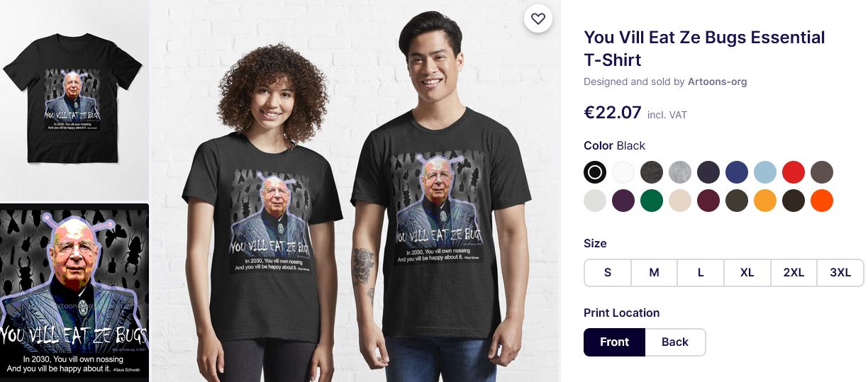The image size is (868, 382).
Task: Switch print location to Back
Action: 675,342
